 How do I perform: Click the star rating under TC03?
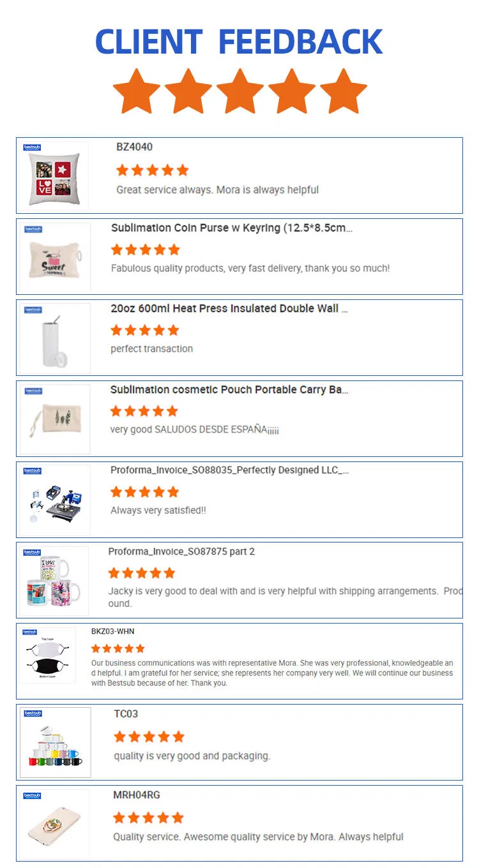[x=149, y=737]
